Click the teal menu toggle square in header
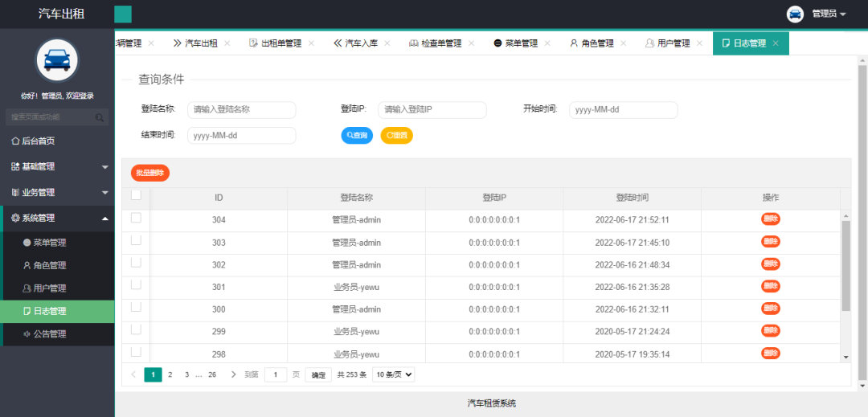Image resolution: width=868 pixels, height=417 pixels. click(x=123, y=14)
